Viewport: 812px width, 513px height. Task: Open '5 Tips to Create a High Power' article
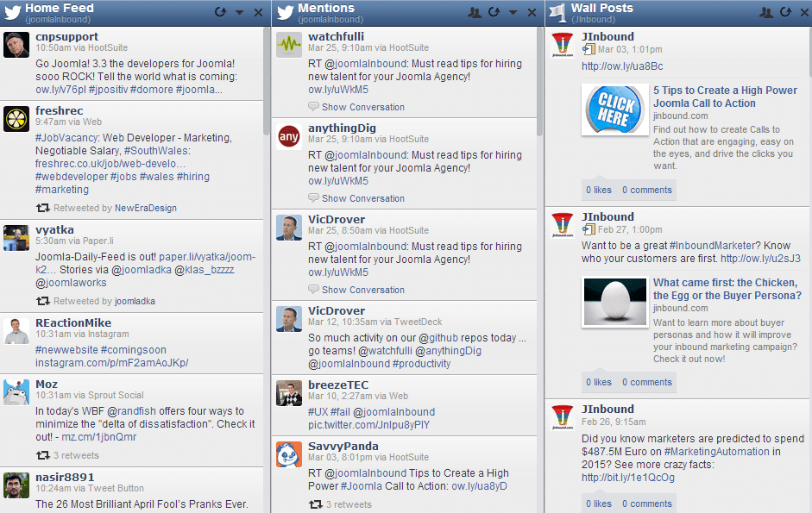point(725,97)
